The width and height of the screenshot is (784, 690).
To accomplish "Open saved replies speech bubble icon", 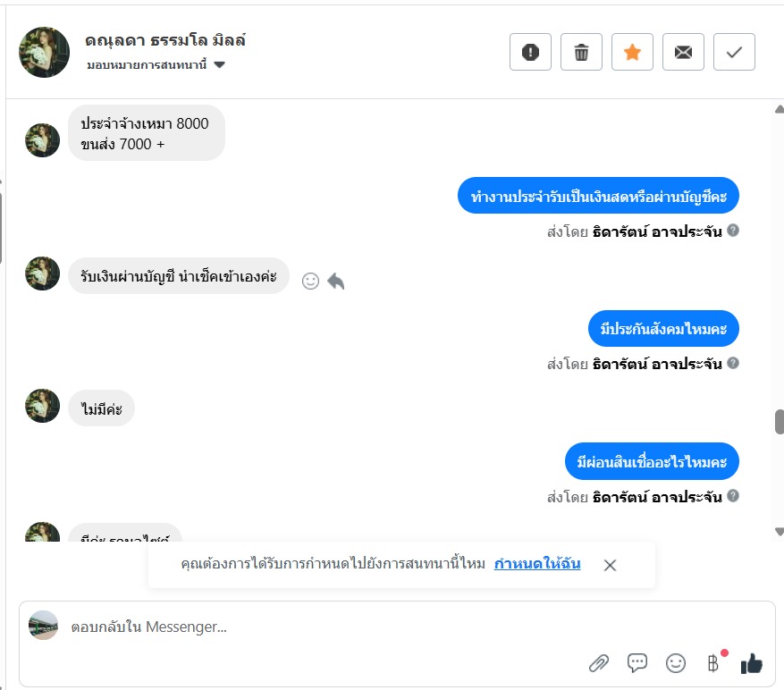I will coord(637,663).
